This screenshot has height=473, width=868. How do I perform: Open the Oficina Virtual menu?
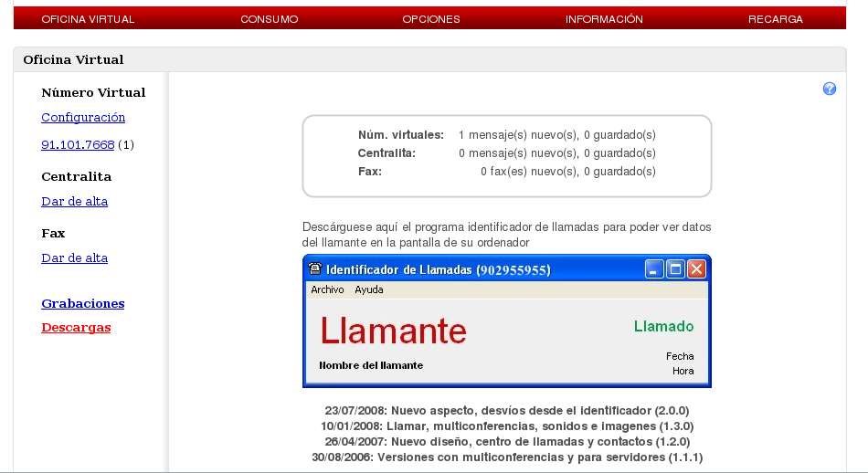click(88, 19)
